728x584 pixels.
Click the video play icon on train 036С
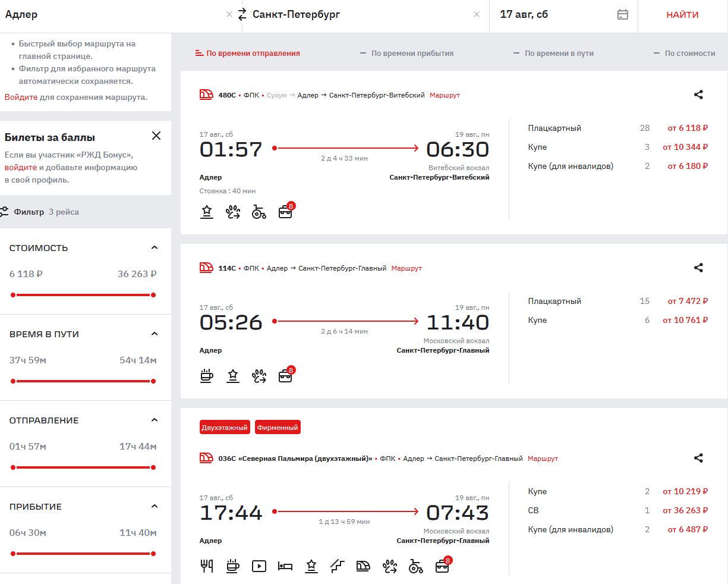click(259, 566)
